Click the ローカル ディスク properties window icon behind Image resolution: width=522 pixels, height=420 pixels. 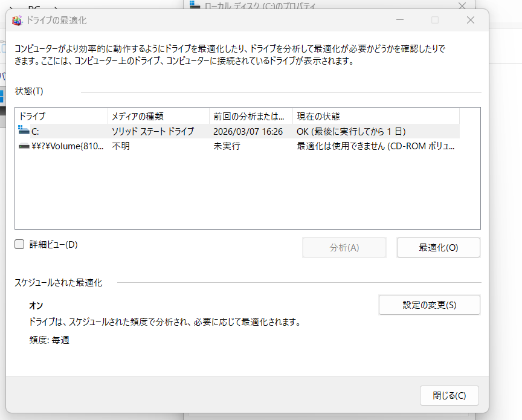point(195,5)
